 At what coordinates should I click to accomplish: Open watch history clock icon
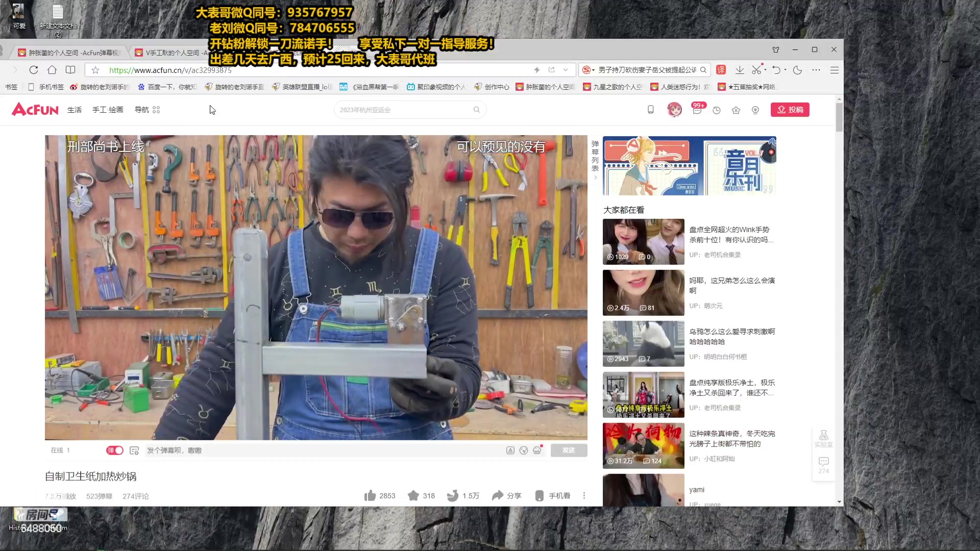click(717, 110)
